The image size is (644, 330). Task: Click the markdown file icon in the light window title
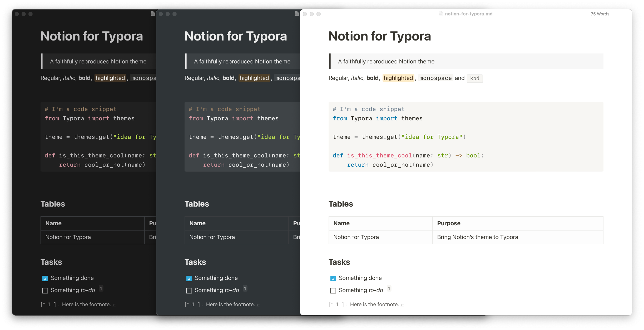(441, 14)
